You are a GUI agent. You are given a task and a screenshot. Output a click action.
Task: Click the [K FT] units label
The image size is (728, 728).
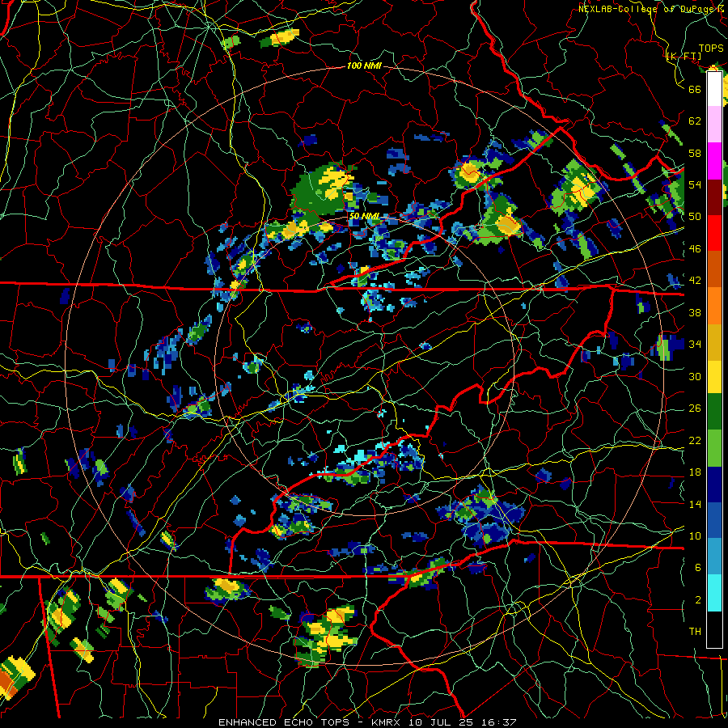[684, 56]
